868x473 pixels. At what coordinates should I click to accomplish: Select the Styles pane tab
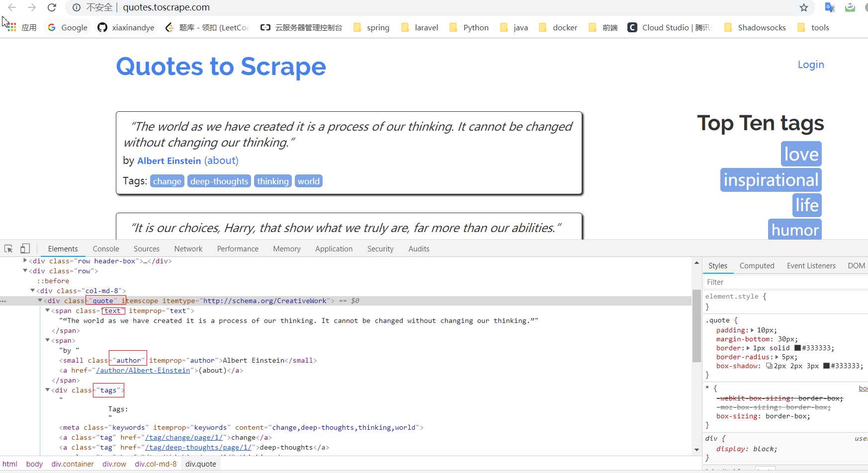[718, 266]
